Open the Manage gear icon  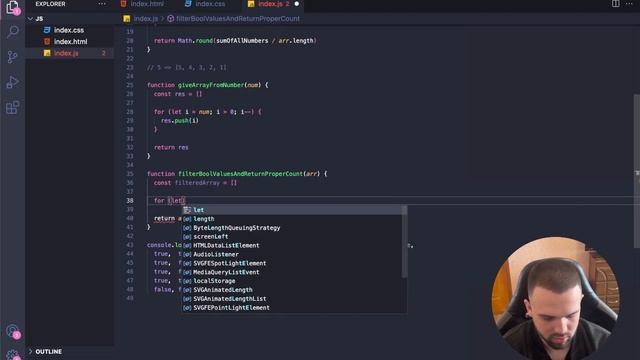pyautogui.click(x=13, y=354)
